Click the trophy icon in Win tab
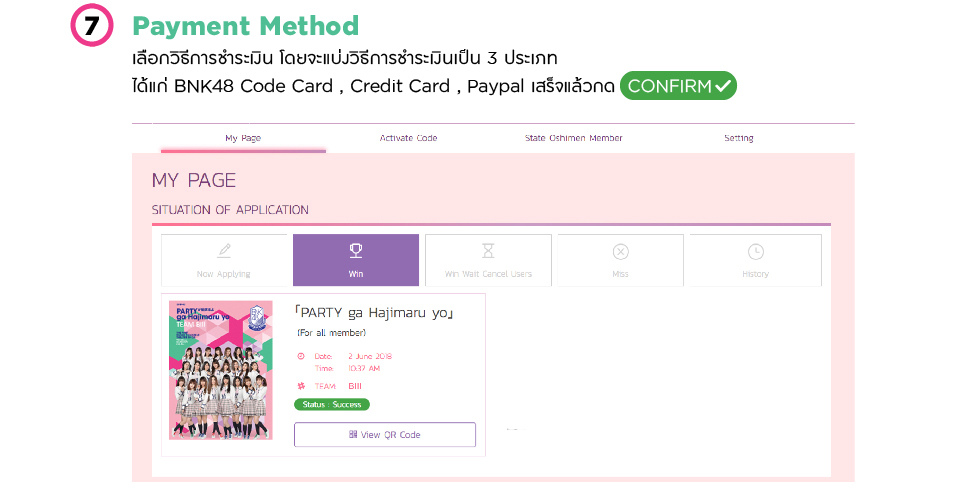The image size is (960, 493). [x=355, y=251]
